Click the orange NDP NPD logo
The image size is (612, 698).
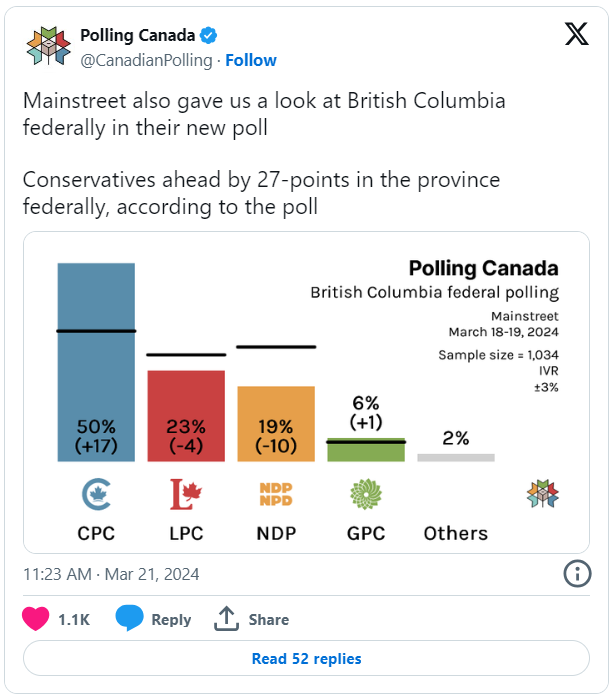(276, 494)
